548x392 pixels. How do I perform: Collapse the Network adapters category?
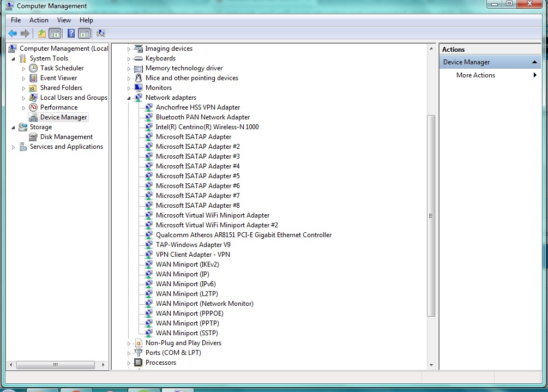[x=129, y=98]
